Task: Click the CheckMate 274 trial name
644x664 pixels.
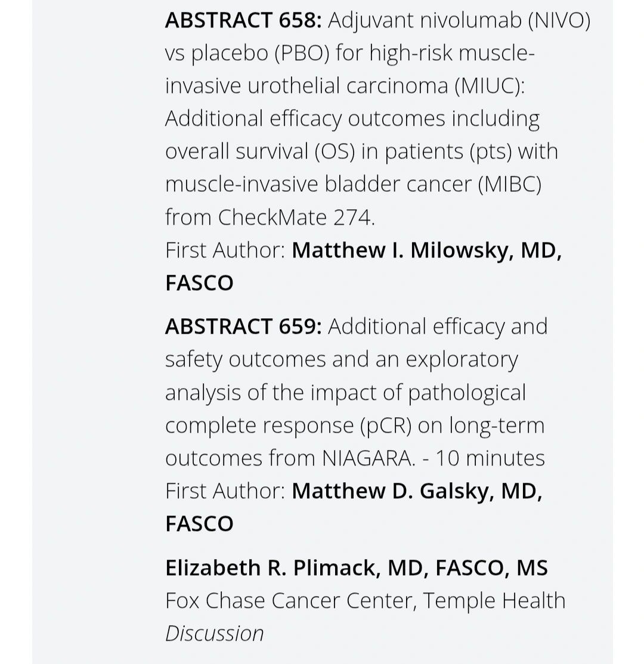Action: pyautogui.click(x=295, y=217)
